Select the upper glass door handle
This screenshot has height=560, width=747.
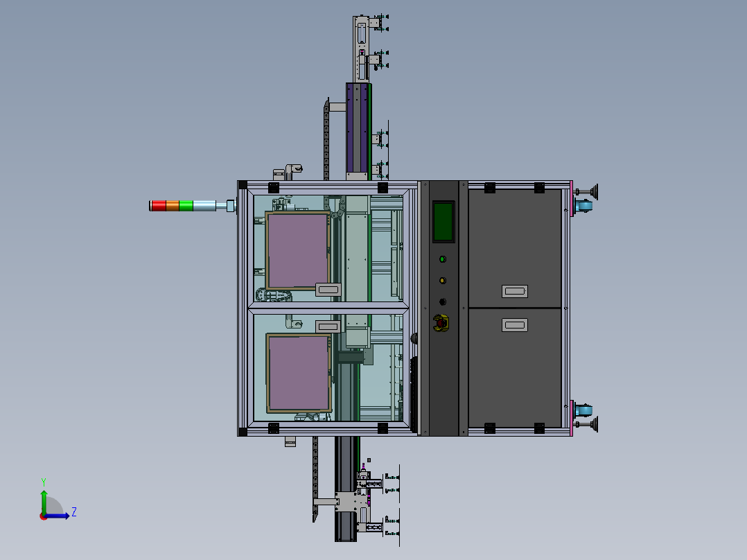[x=328, y=289]
